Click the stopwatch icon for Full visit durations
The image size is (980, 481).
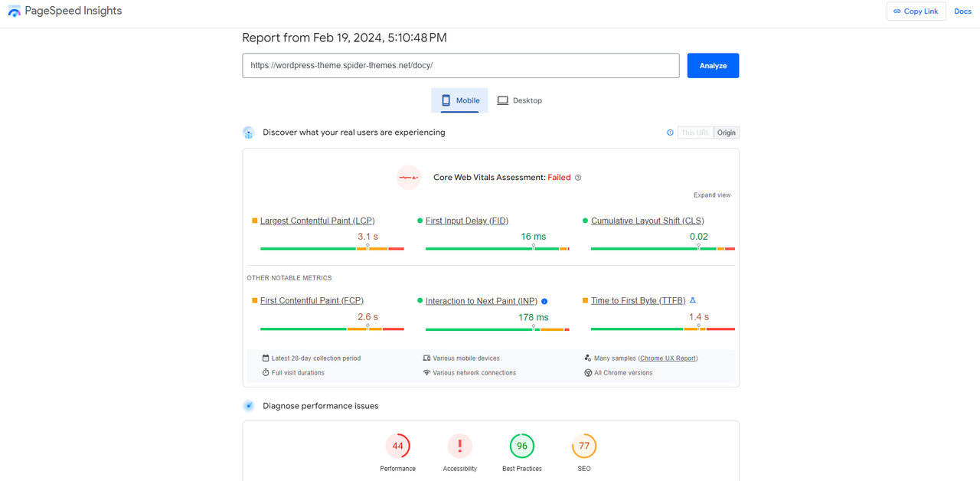pos(266,372)
